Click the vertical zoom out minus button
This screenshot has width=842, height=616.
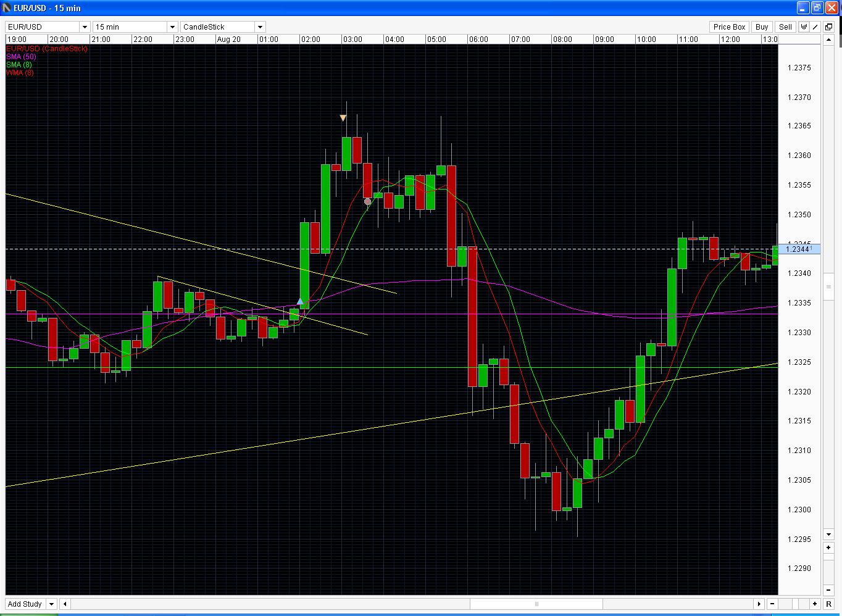(828, 590)
